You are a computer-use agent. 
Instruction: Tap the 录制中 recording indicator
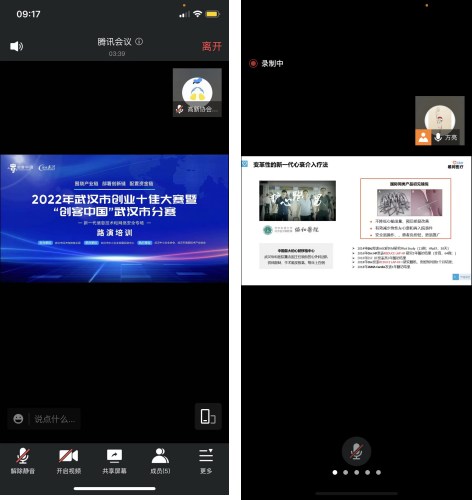pos(266,63)
